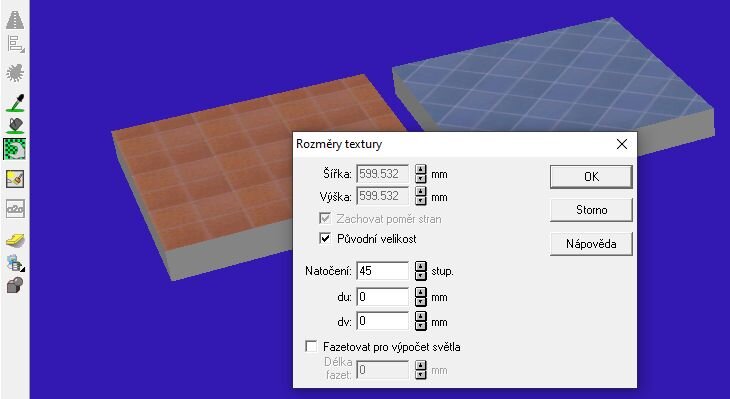Click the Šířka width input field
Viewport: 730px width, 399px height.
383,174
